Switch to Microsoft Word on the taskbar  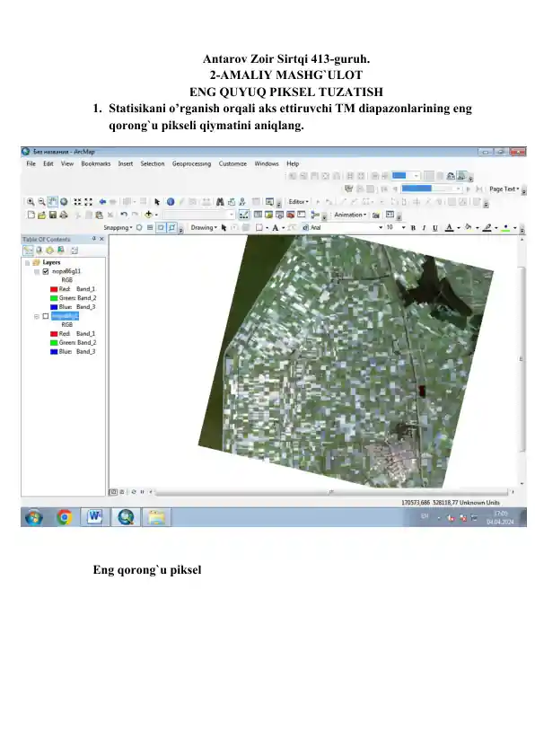[x=94, y=517]
